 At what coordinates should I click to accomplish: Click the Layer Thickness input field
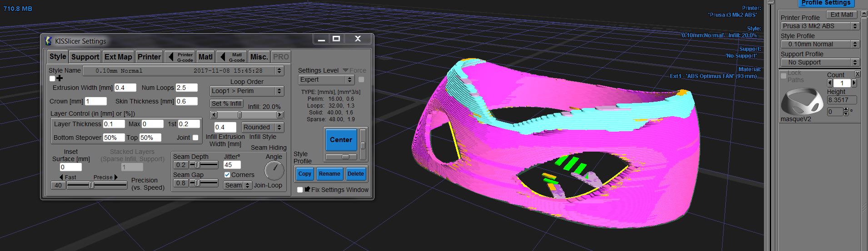[114, 124]
